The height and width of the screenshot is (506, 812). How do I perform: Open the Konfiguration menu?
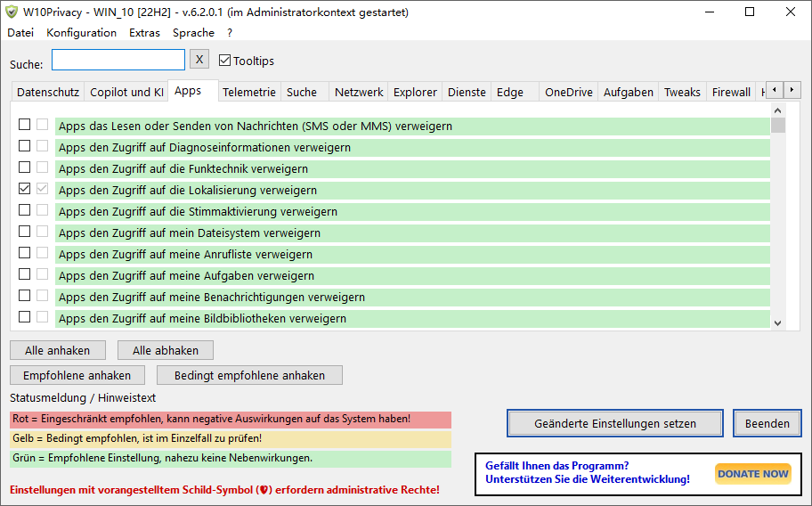pos(81,33)
